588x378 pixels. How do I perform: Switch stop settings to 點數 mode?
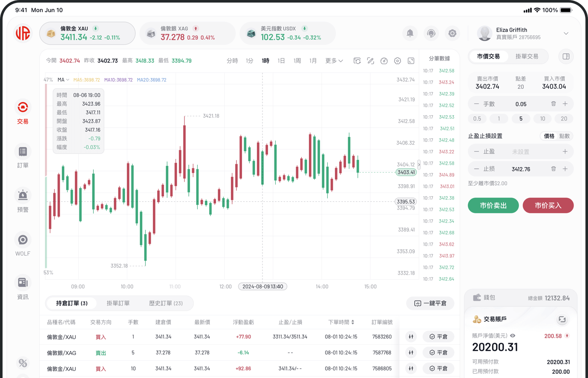pos(565,136)
